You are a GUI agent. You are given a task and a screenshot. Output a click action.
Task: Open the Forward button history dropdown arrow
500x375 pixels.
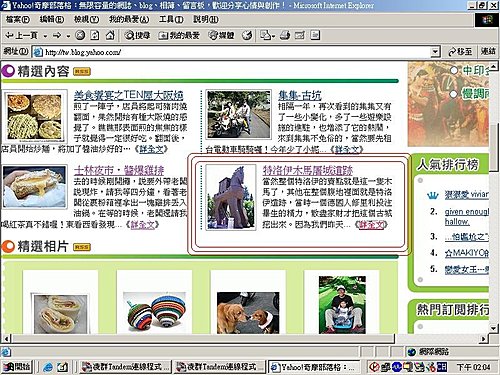coord(68,35)
